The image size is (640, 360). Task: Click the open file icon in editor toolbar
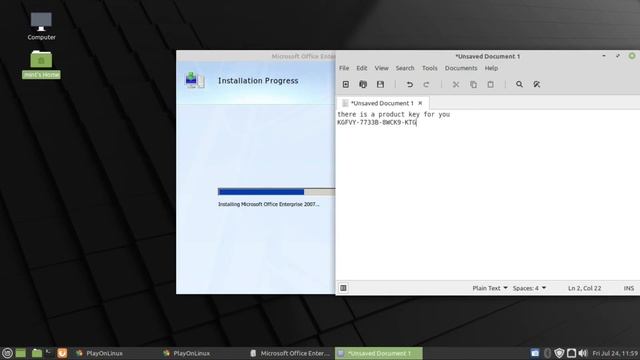pyautogui.click(x=363, y=84)
